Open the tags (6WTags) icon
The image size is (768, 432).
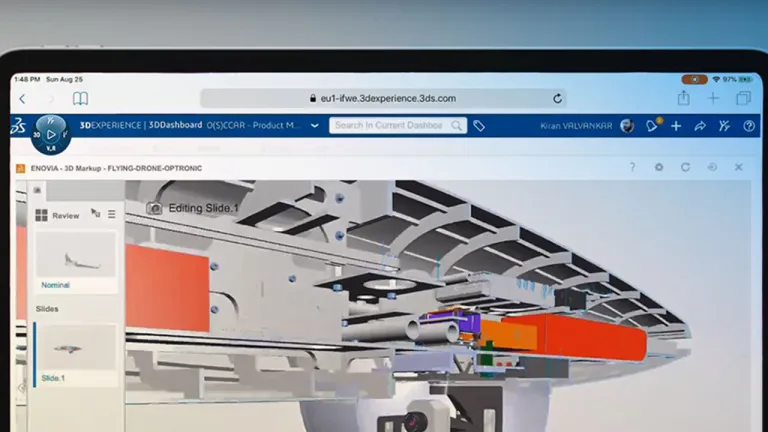[x=479, y=126]
